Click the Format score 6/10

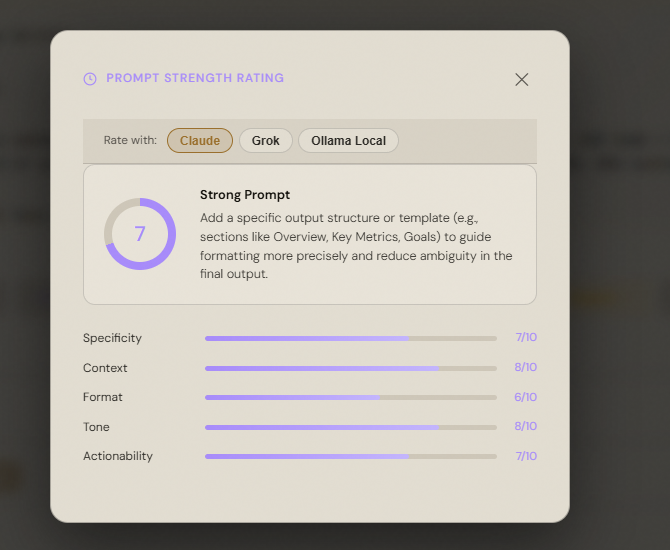click(526, 397)
